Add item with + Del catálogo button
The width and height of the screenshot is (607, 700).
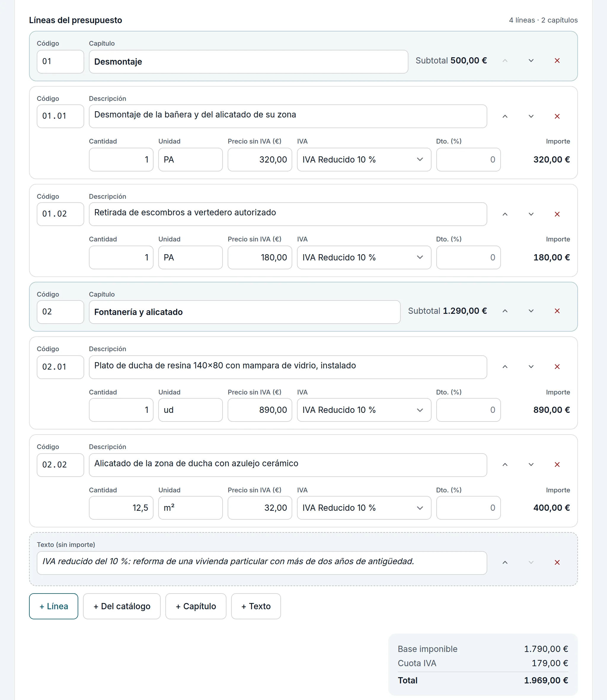click(122, 606)
